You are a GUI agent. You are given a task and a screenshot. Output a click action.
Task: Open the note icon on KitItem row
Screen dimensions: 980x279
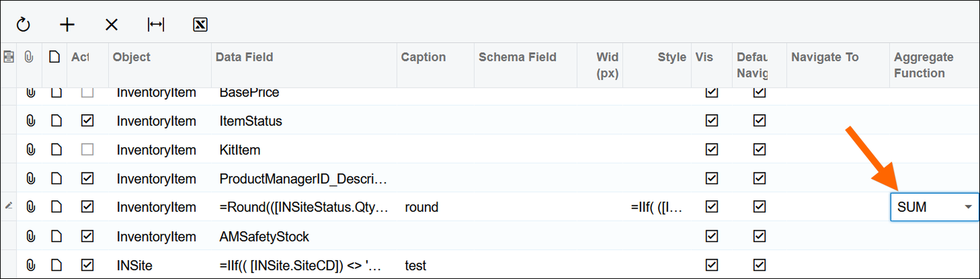point(56,150)
